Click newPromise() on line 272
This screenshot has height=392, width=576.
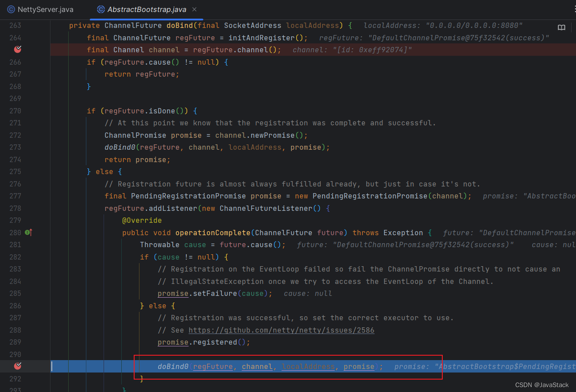pyautogui.click(x=277, y=135)
